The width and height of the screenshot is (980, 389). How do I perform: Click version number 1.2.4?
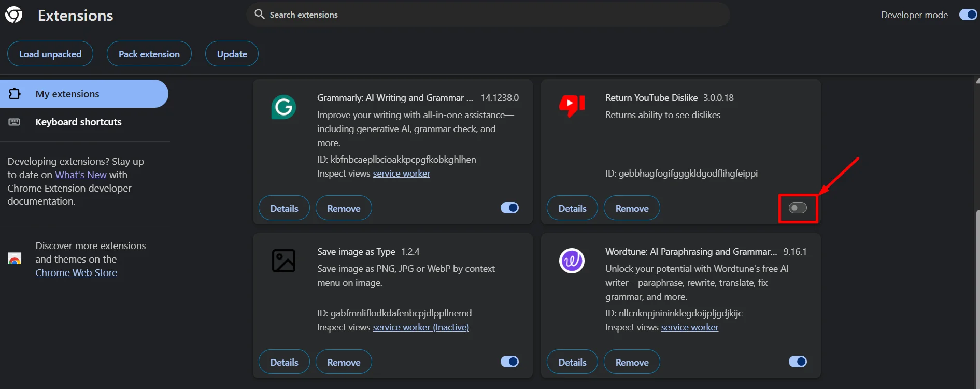coord(410,252)
